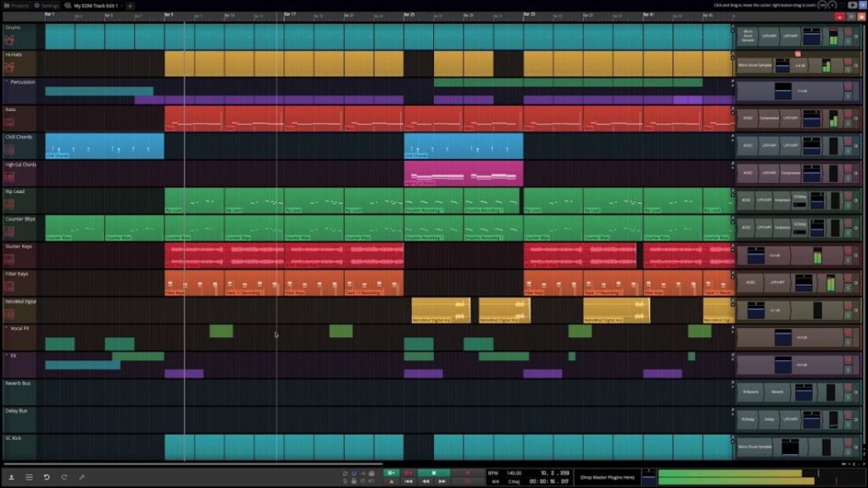Click the metronome click icon in the transport bar
The image size is (868, 488).
pyautogui.click(x=370, y=474)
